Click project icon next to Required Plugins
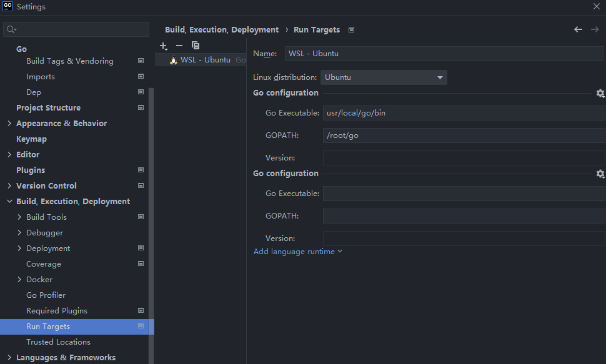Screen dimensions: 606x364 tap(141, 311)
